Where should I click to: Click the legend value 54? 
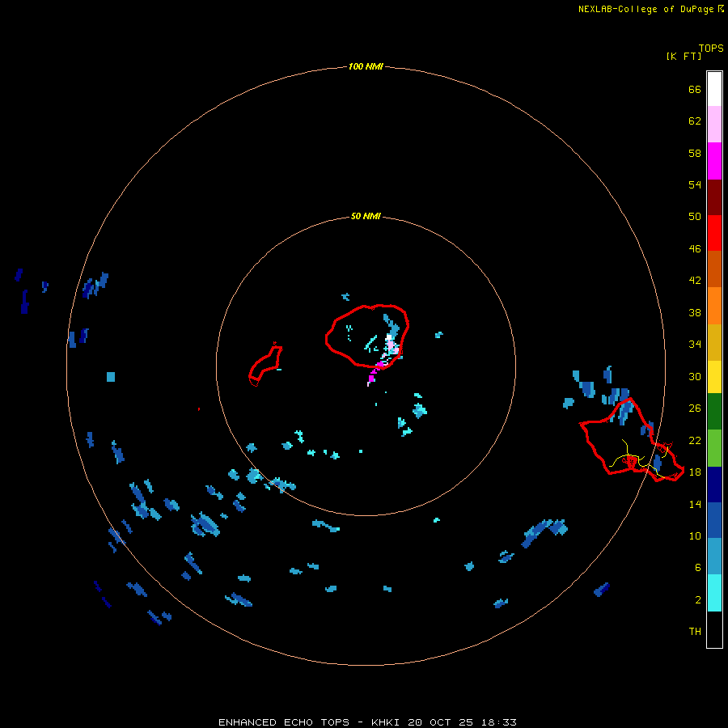[x=695, y=184]
